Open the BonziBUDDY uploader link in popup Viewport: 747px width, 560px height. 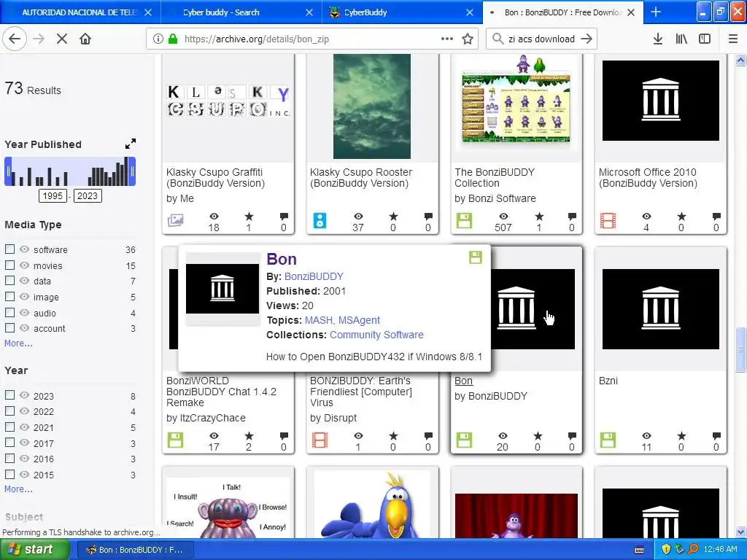pyautogui.click(x=314, y=276)
